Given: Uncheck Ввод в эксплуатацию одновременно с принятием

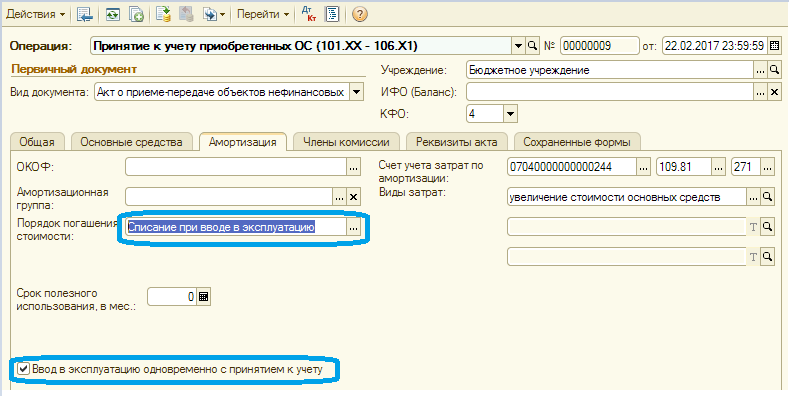Looking at the screenshot, I should tap(23, 369).
